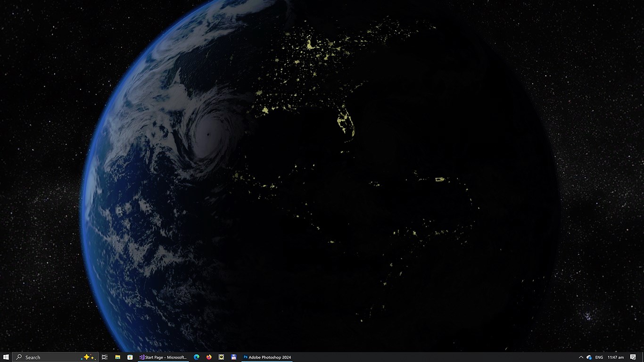The image size is (644, 362).
Task: Open Task View from the taskbar
Action: click(x=105, y=357)
